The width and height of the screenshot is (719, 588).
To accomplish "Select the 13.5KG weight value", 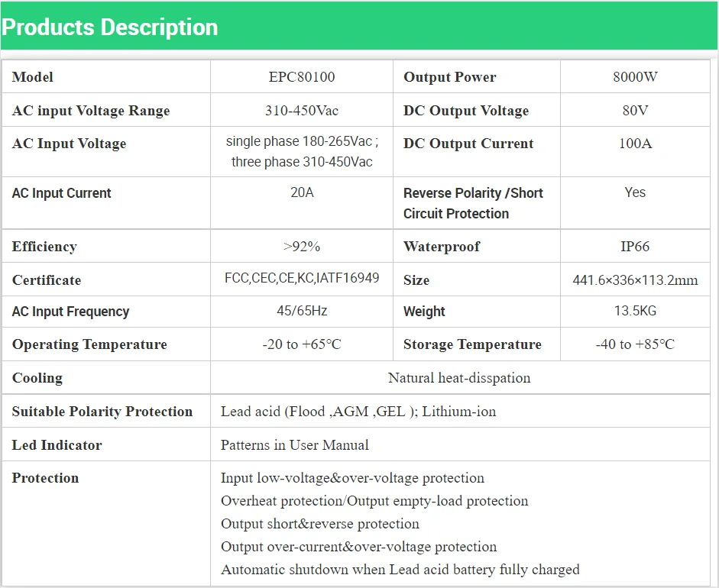I will pyautogui.click(x=635, y=311).
